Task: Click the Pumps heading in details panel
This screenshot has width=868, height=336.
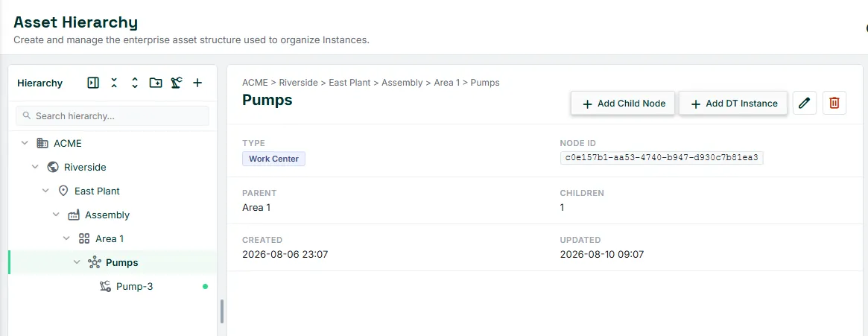Action: click(267, 100)
